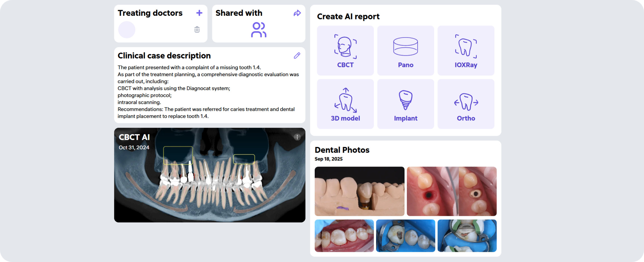Viewport: 644px width, 262px height.
Task: Create a CBCT AI report
Action: click(345, 51)
